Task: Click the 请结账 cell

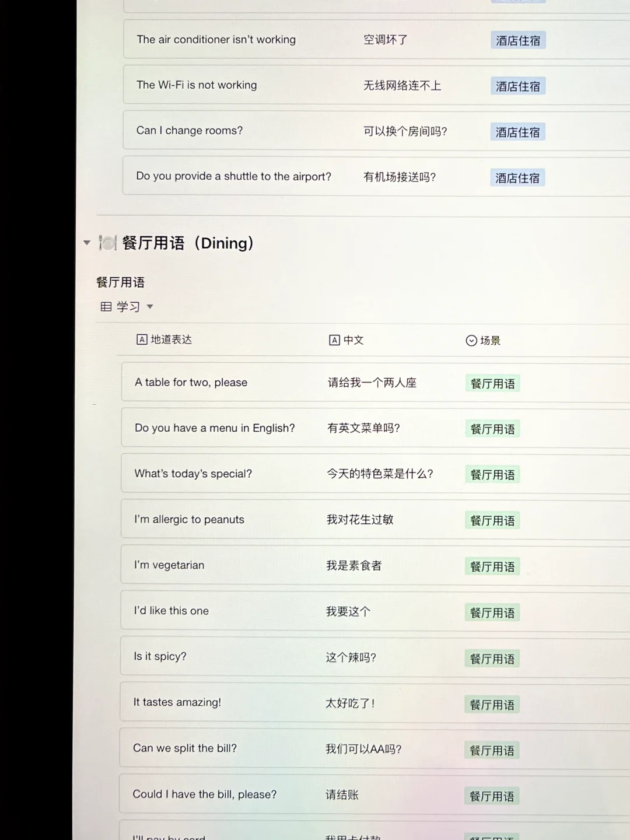Action: coord(341,794)
